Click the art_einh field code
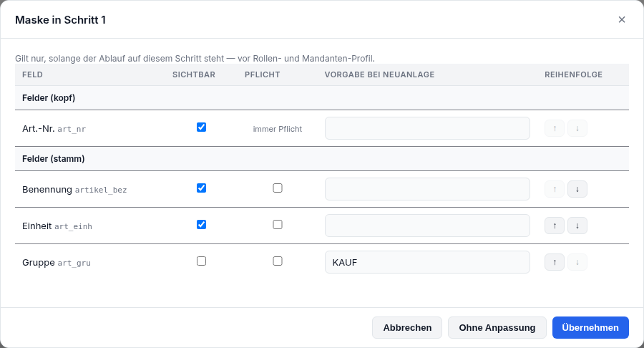The image size is (644, 348). (73, 226)
